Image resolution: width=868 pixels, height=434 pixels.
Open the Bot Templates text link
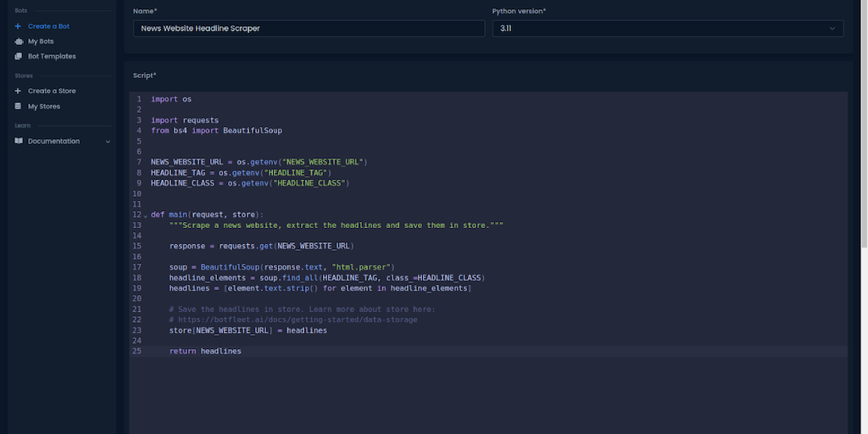click(52, 57)
